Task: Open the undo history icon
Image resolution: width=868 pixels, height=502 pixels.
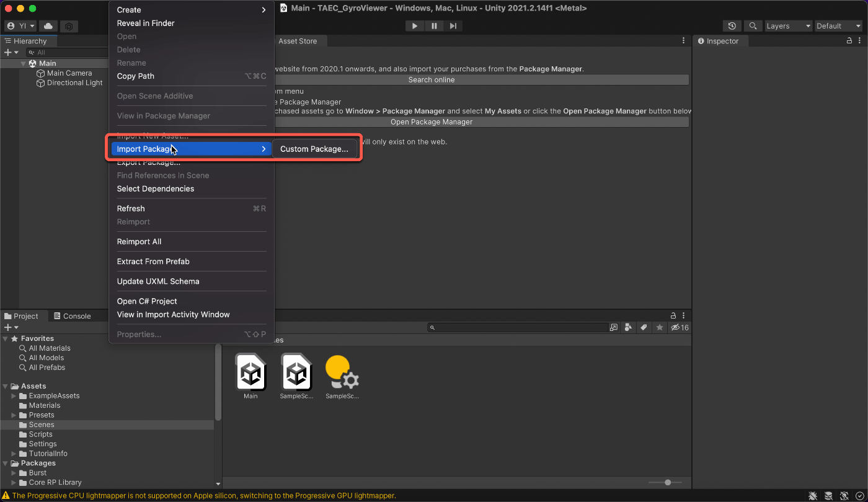Action: pyautogui.click(x=732, y=26)
